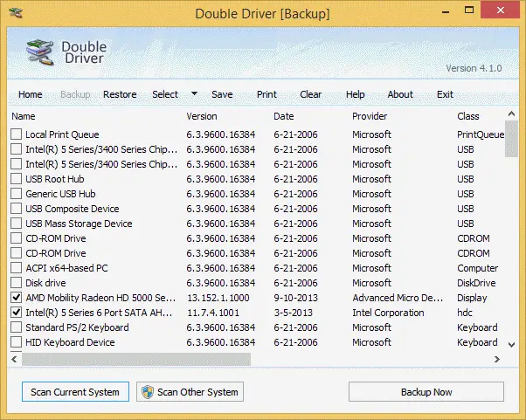Screen dimensions: 526x420
Task: Click the shield icon on Scan Other System
Action: point(148,392)
